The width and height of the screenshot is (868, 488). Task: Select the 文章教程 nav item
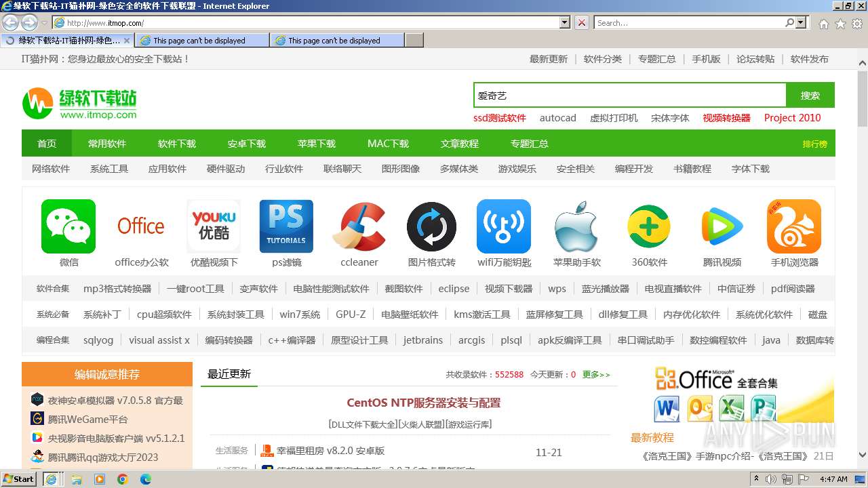click(x=460, y=144)
